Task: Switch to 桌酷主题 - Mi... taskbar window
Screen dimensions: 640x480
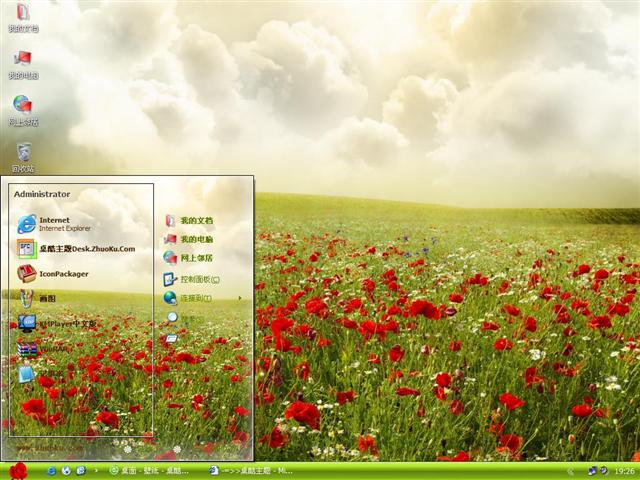Action: (251, 471)
